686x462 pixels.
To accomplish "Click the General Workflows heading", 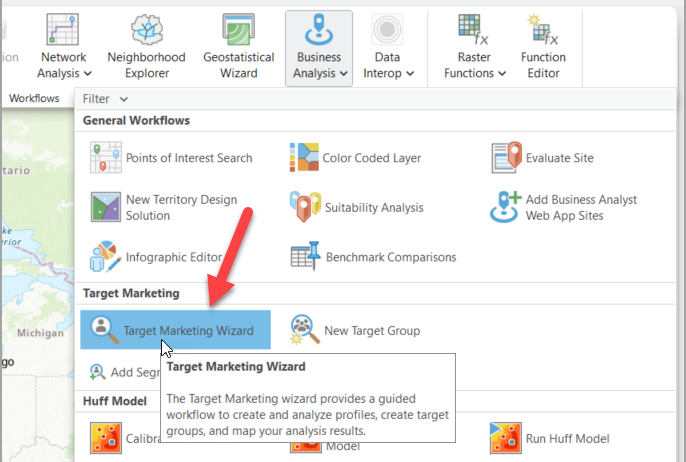I will click(136, 120).
